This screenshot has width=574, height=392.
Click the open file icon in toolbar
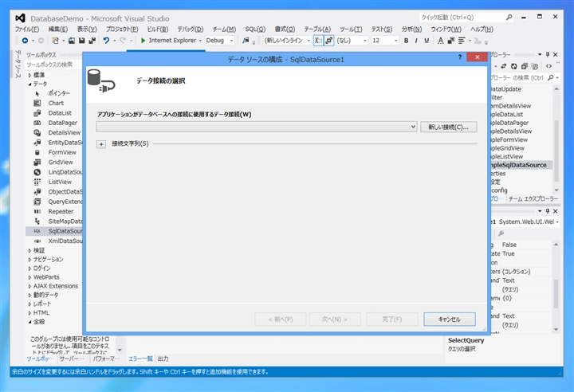tap(72, 41)
